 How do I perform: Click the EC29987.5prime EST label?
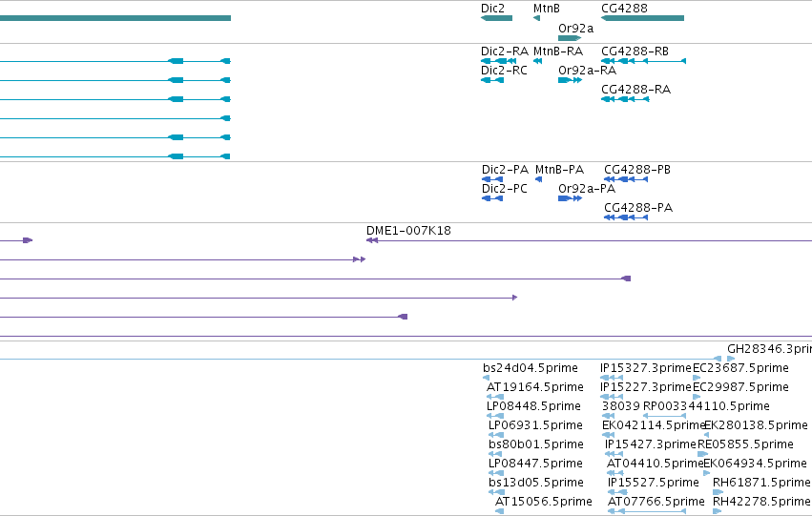tap(740, 387)
